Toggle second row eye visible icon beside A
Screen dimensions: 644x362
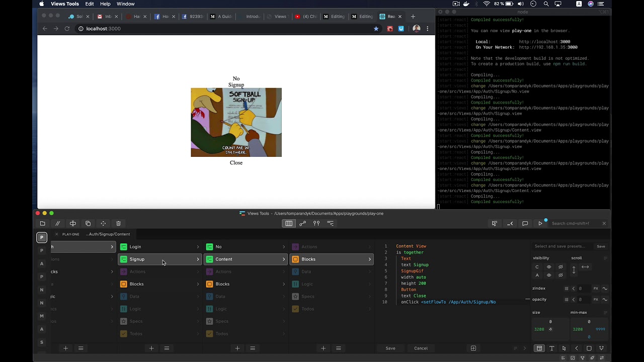[x=549, y=275]
